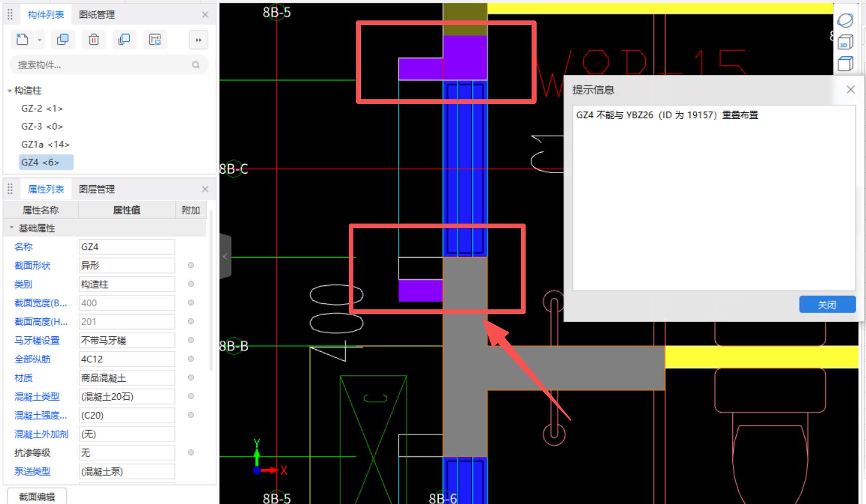Toggle the 截面宽度 additional checkbox

point(191,303)
